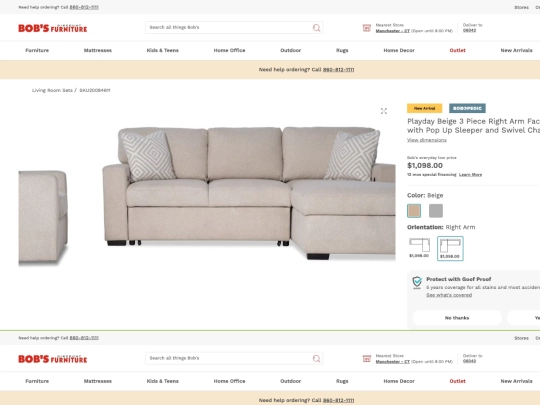
Task: Click the search magnifier icon in top header
Action: tap(316, 28)
